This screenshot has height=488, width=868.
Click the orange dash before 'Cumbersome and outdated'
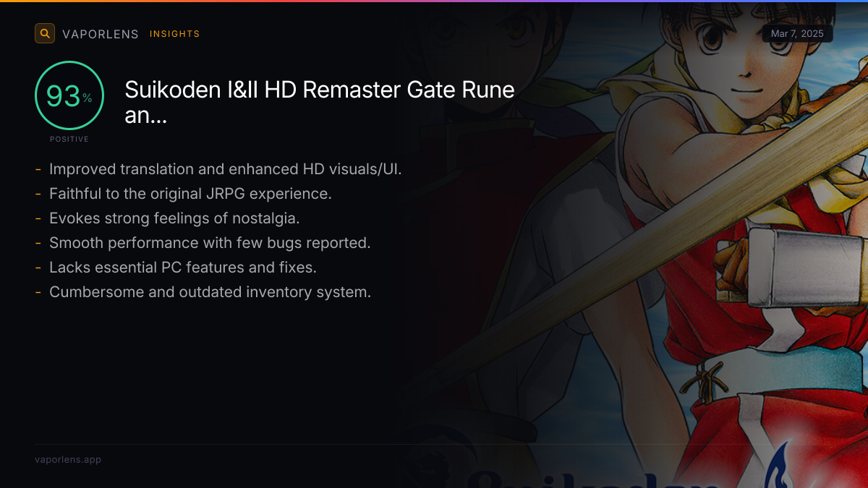point(38,292)
